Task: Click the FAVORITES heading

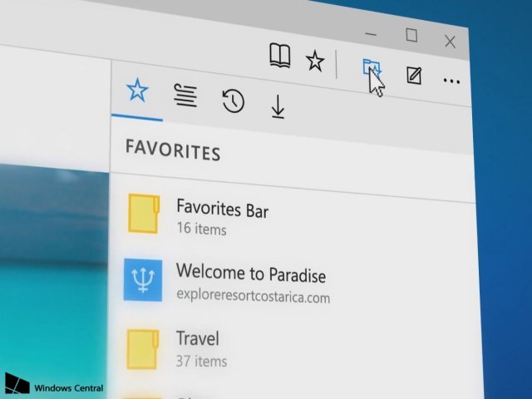Action: click(174, 150)
